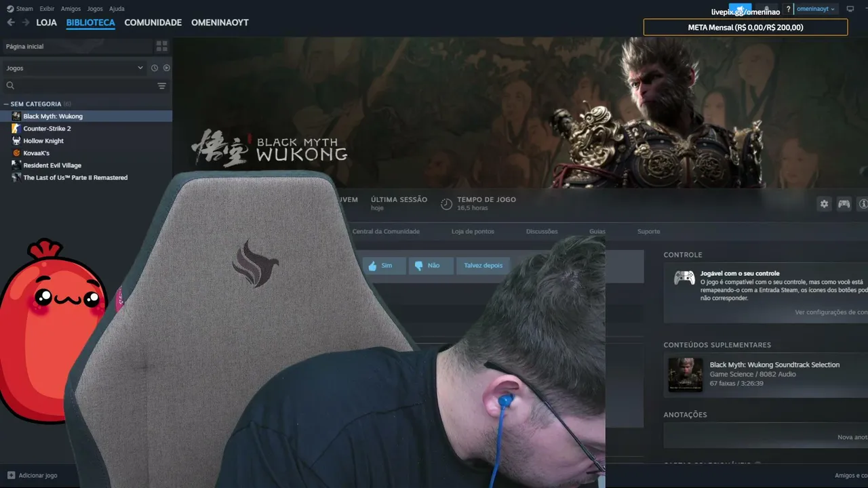Select Resident Evil Village in library list

[x=86, y=165]
